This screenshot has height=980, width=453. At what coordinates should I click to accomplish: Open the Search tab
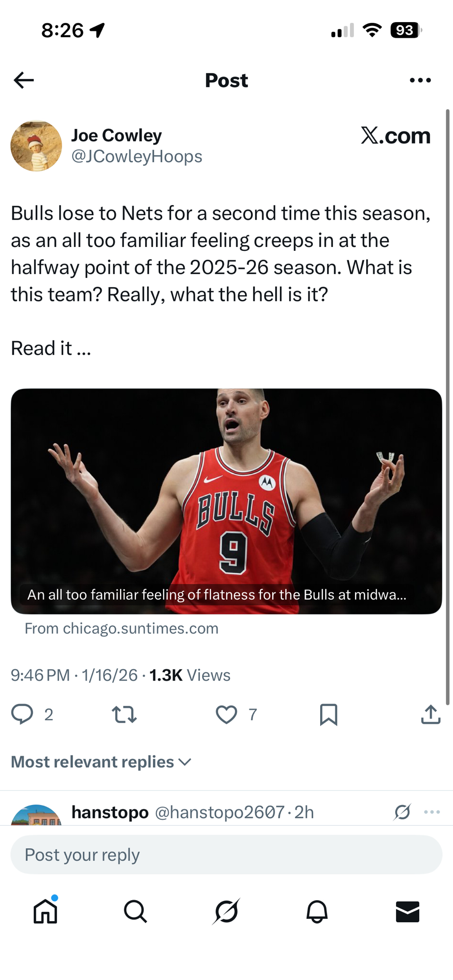point(135,911)
